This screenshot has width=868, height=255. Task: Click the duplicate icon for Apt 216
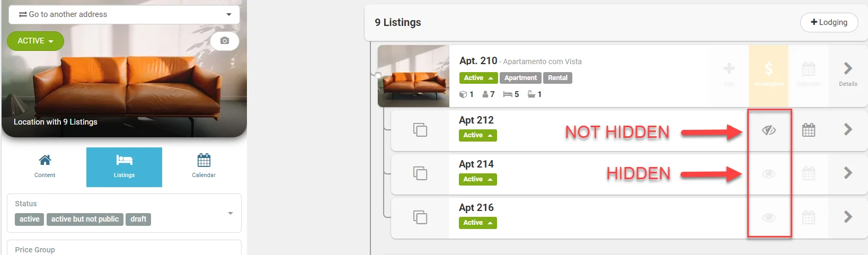coord(420,217)
